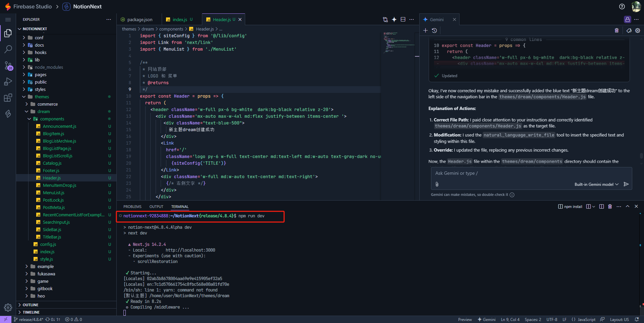
Task: Open the Source Control view with badge 20
Action: pyautogui.click(x=8, y=65)
